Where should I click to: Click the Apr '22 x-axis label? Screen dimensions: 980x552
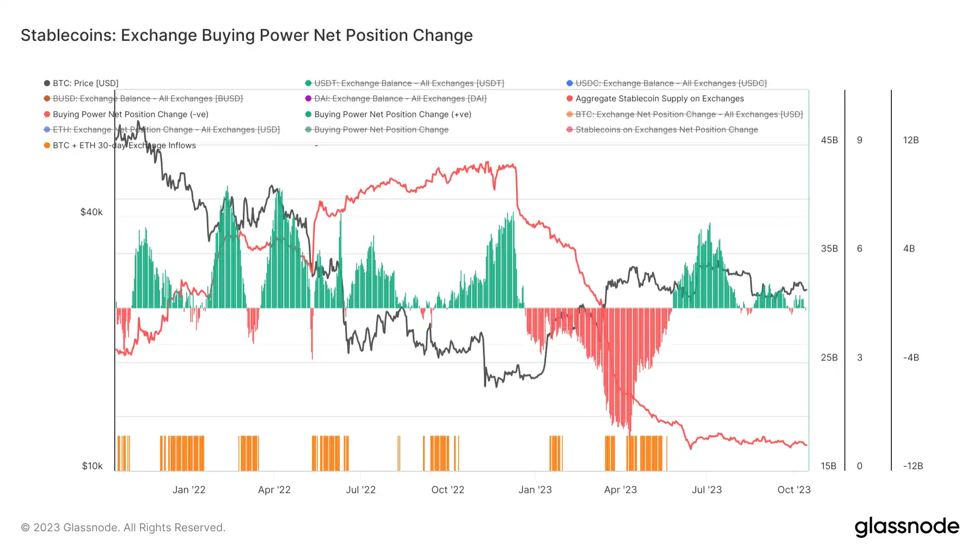coord(274,490)
